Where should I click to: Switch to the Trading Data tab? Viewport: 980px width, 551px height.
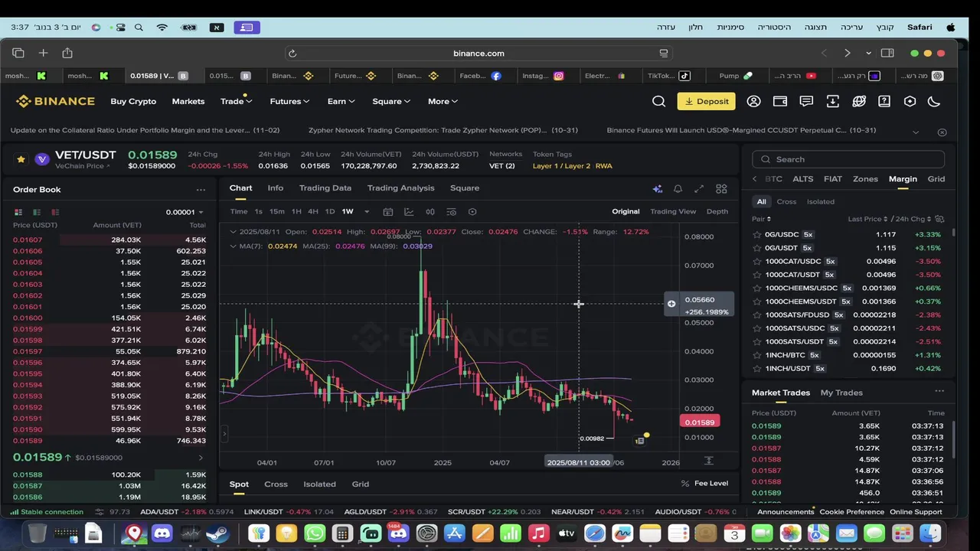pos(325,188)
